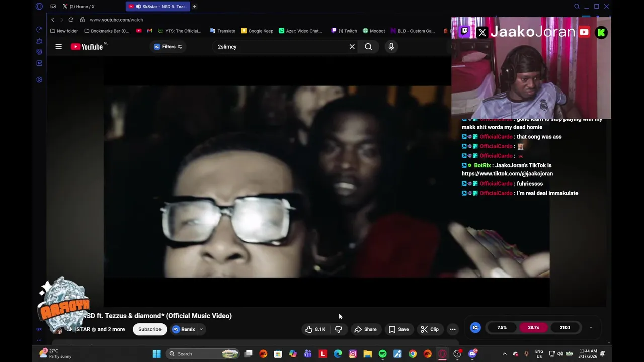This screenshot has width=644, height=362.
Task: Click the Remix button
Action: [184, 329]
